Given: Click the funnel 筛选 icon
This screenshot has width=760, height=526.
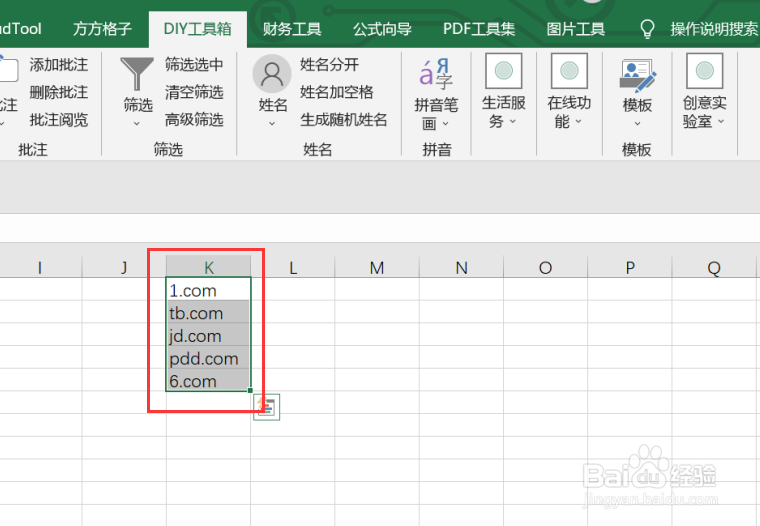Looking at the screenshot, I should tap(137, 74).
